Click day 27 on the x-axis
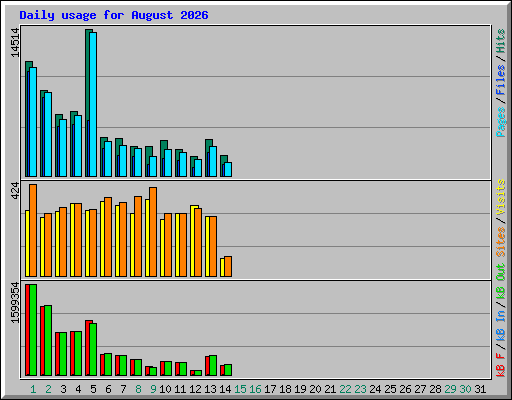 pyautogui.click(x=420, y=389)
